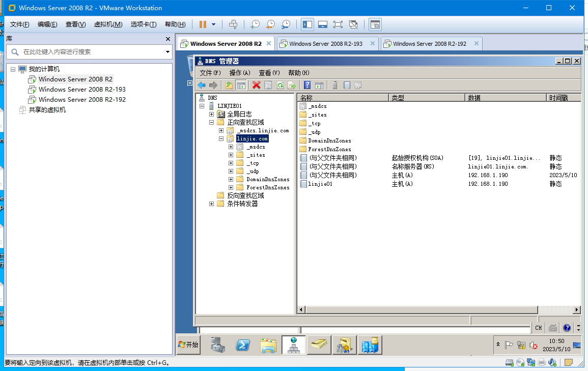Click the Up one level folder icon

point(229,85)
